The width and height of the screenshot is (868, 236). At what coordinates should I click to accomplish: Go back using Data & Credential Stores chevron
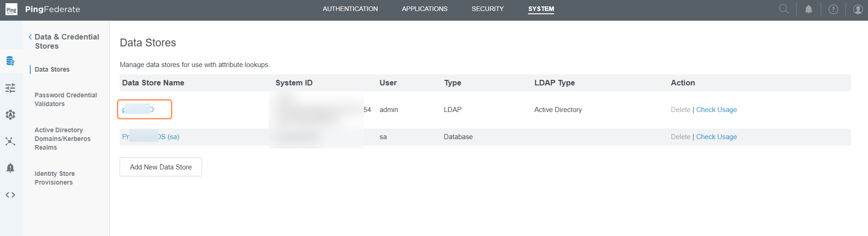tap(30, 37)
